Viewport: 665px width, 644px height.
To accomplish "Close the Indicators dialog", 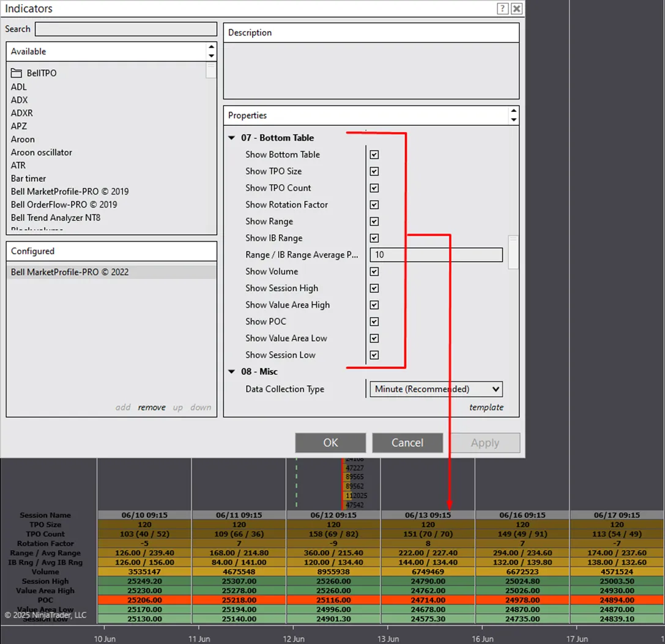I will point(517,9).
